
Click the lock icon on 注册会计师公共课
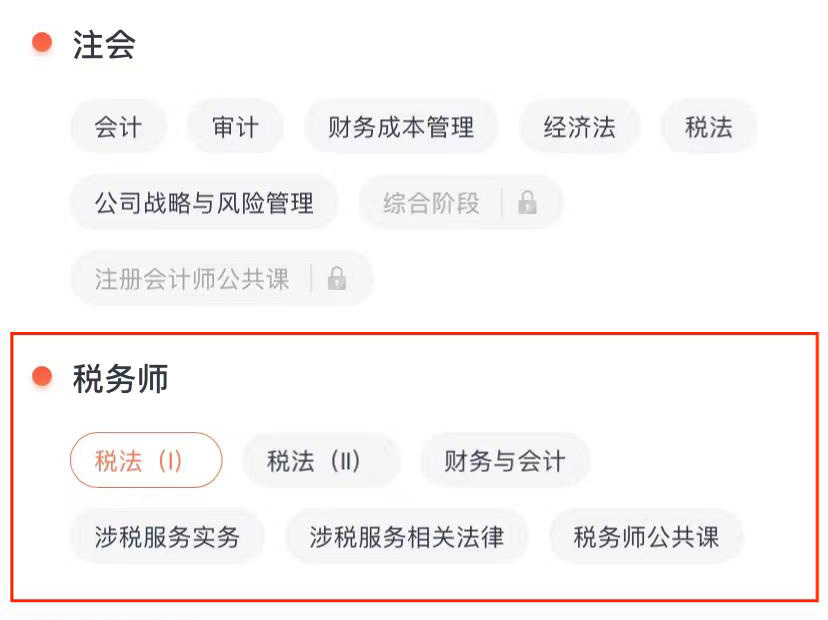(339, 279)
